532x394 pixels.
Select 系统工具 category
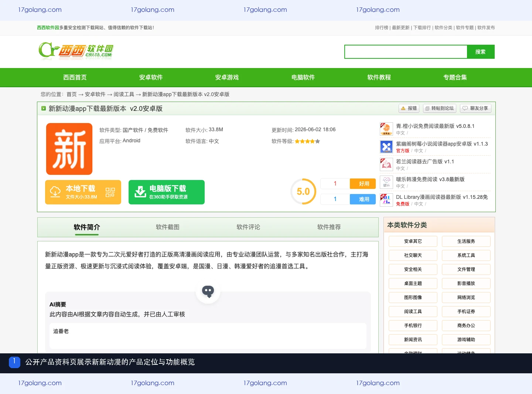point(466,255)
